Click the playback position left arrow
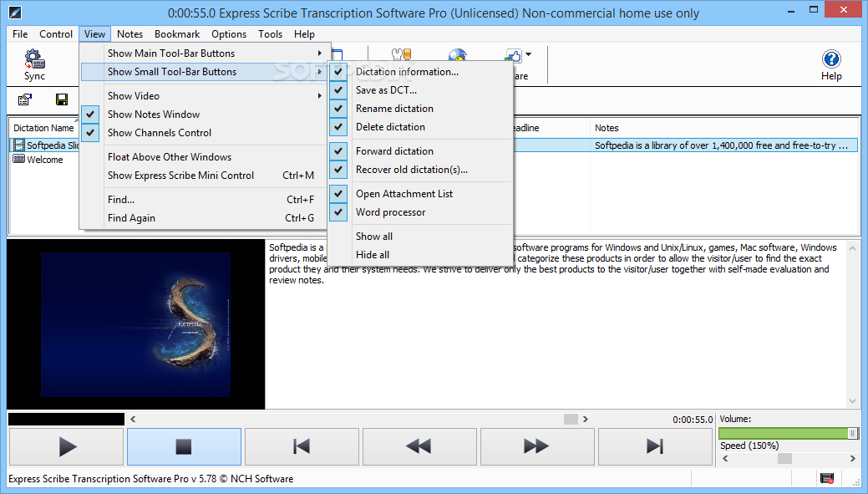The image size is (868, 494). 133,420
